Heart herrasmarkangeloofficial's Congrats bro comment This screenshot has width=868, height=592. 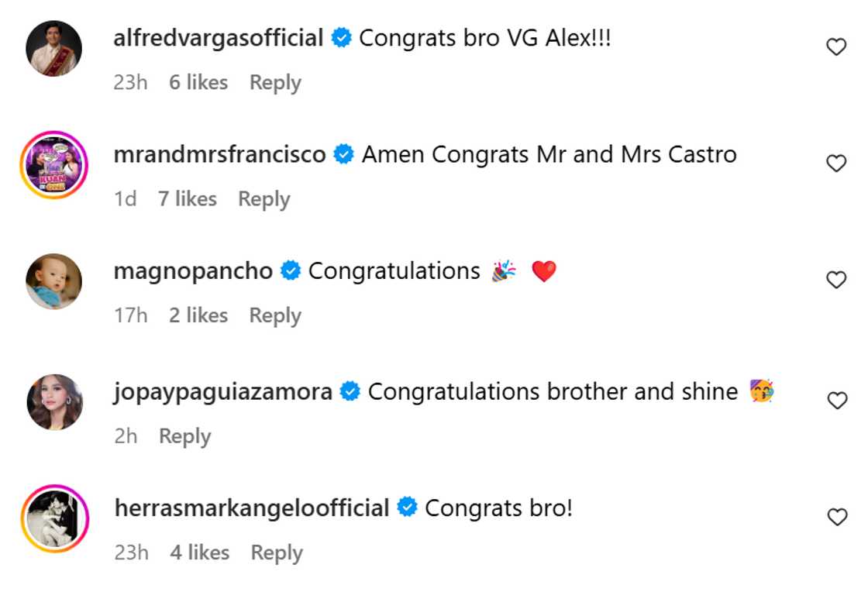click(836, 517)
